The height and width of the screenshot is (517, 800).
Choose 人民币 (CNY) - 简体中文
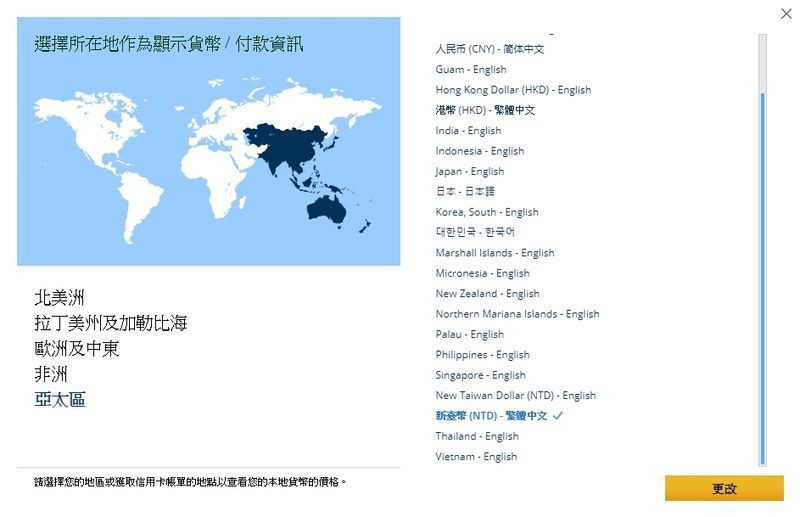pos(489,49)
